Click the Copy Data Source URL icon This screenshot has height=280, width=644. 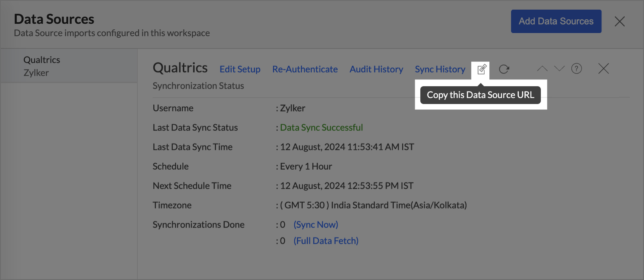click(x=481, y=69)
